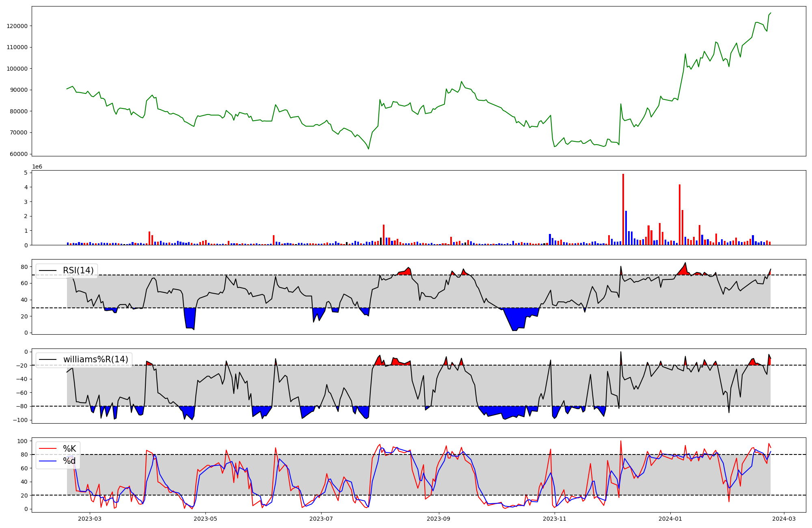812x528 pixels.
Task: Click the RSI(14) legend entry
Action: pos(78,270)
